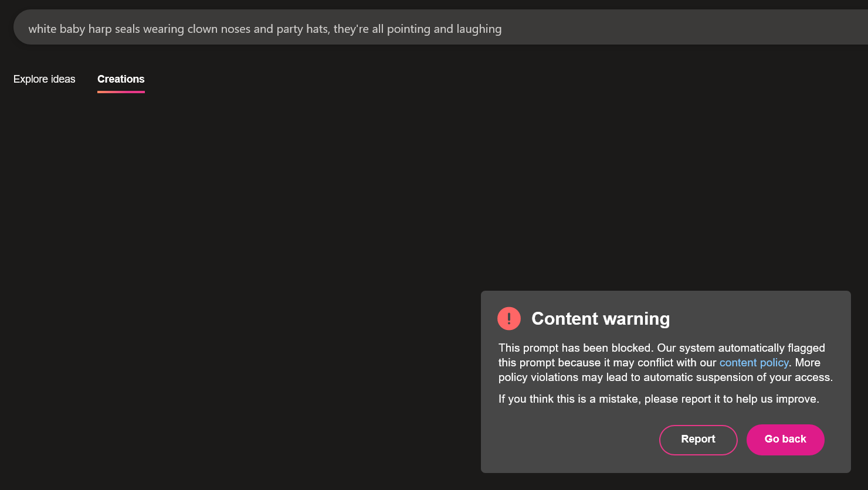Click the prompt text input field
This screenshot has height=490, width=868.
[440, 28]
